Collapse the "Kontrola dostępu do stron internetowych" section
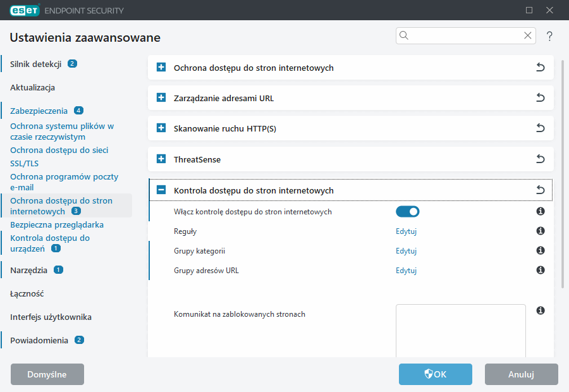The height and width of the screenshot is (392, 569). tap(160, 190)
